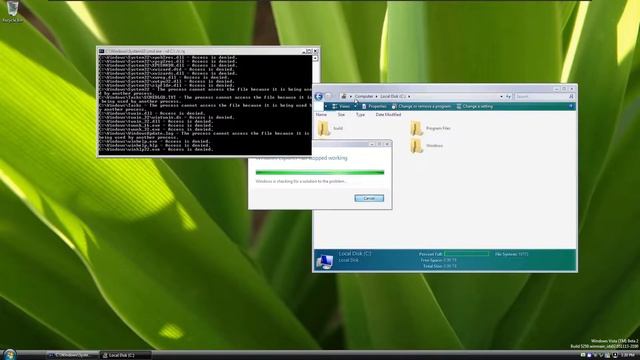Click Free Space value in details pane
This screenshot has width=640, height=360.
(x=450, y=260)
